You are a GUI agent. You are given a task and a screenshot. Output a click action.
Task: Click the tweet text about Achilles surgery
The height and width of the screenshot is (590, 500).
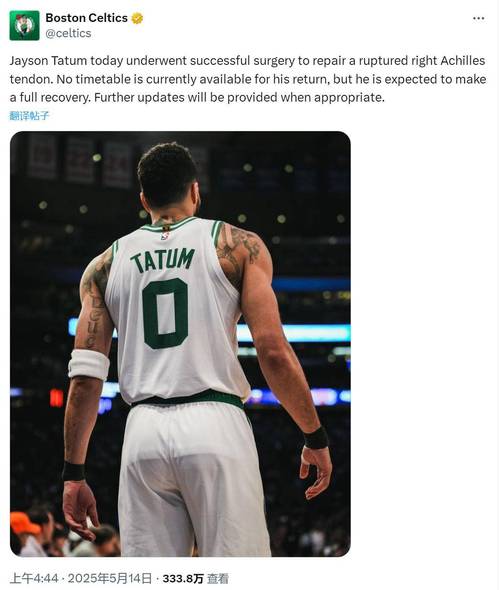pyautogui.click(x=248, y=79)
